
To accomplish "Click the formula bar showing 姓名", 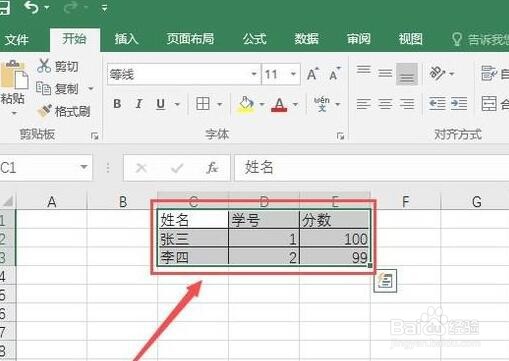I will [372, 167].
